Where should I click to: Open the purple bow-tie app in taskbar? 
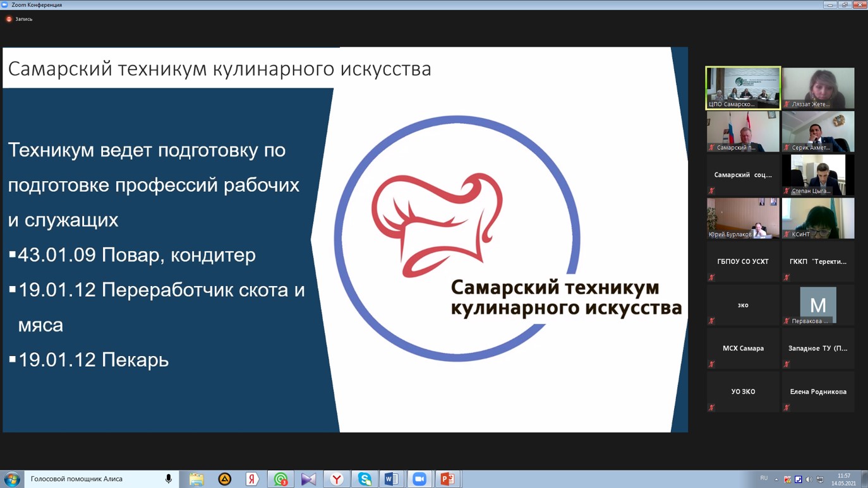click(x=308, y=479)
